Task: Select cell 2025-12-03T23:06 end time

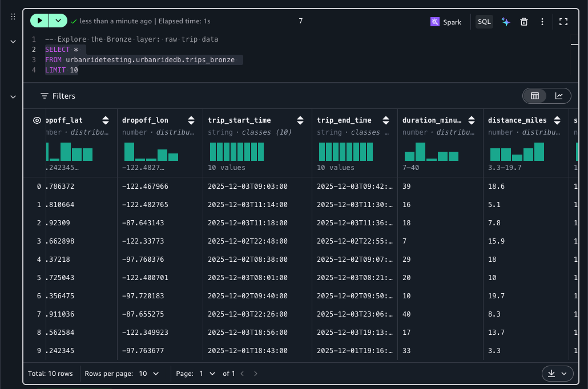Action: tap(355, 314)
